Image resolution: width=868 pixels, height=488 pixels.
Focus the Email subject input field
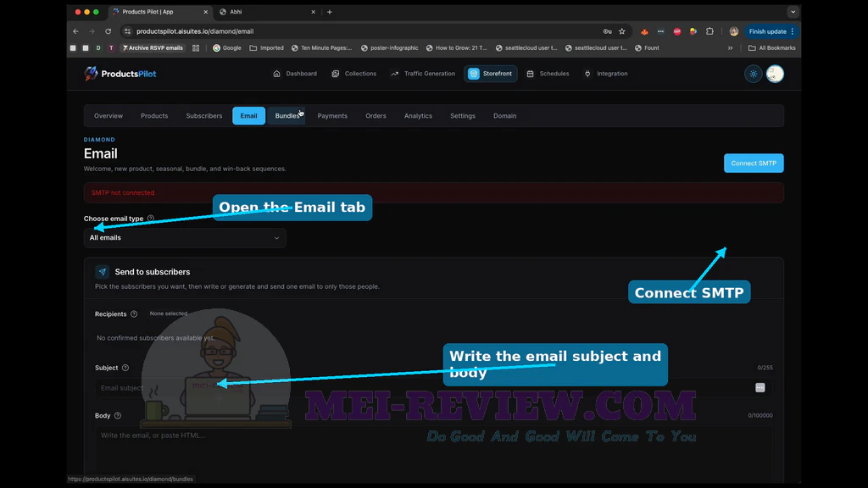coord(433,388)
